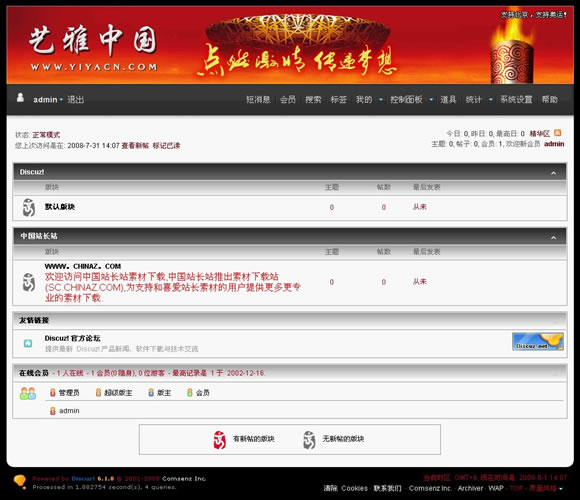
Task: Open the 默认版块 forum
Action: (x=60, y=206)
